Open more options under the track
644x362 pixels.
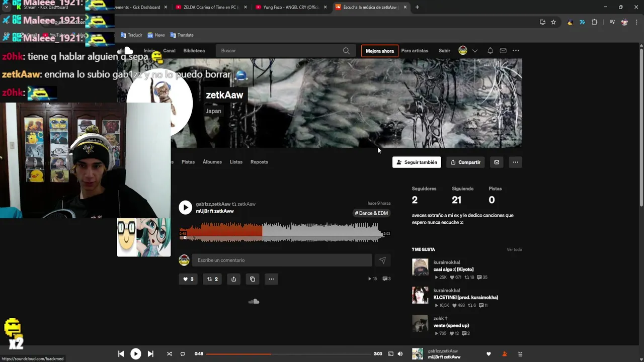pos(271,279)
